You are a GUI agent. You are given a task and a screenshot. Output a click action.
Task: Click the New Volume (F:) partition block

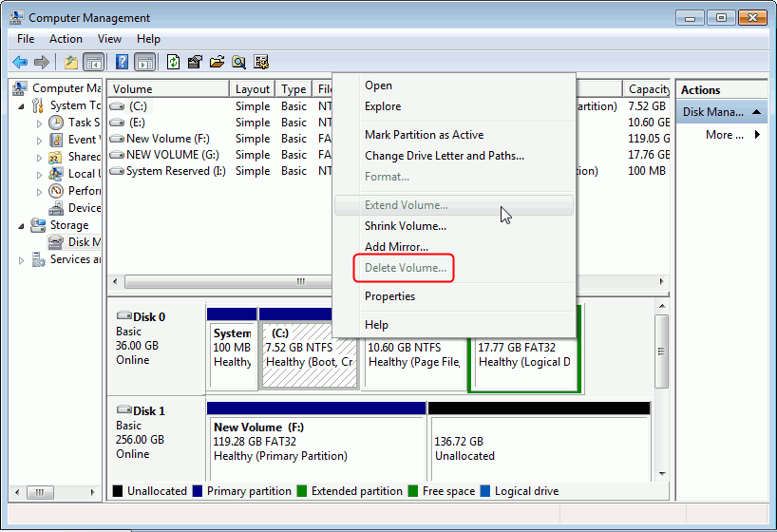pyautogui.click(x=316, y=443)
